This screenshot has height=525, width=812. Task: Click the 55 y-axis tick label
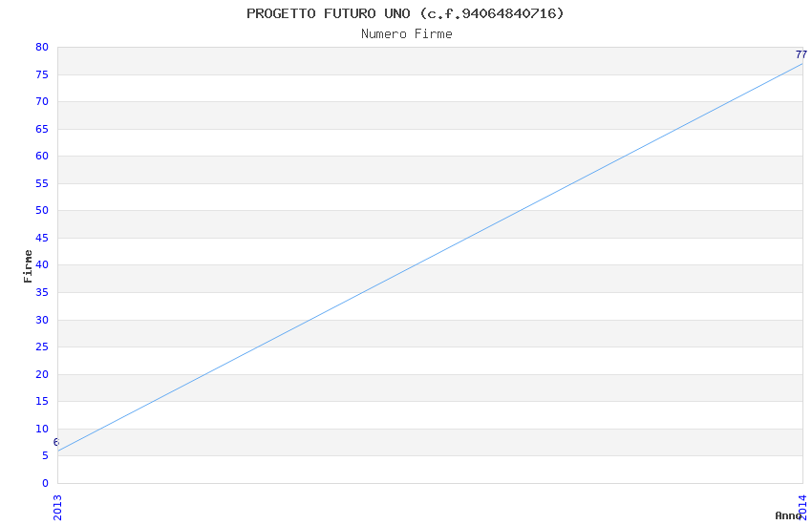42,183
